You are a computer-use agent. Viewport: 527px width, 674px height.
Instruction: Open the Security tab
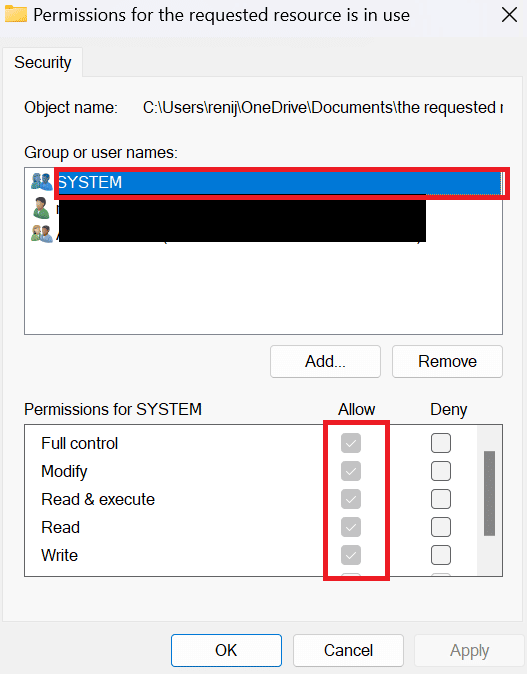[43, 62]
